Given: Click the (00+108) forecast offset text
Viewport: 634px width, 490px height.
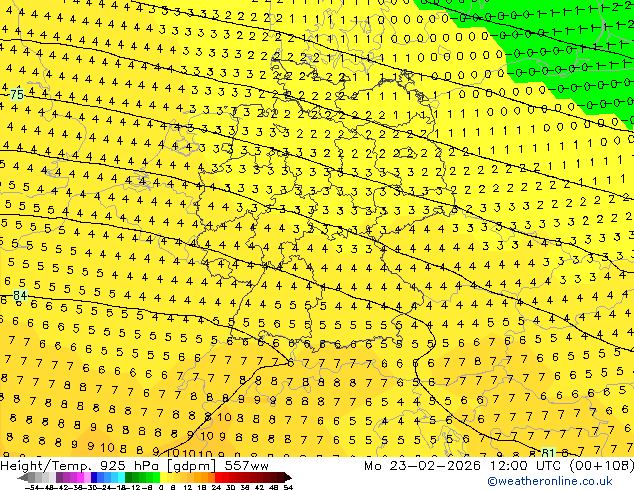Looking at the screenshot, I should [x=601, y=466].
